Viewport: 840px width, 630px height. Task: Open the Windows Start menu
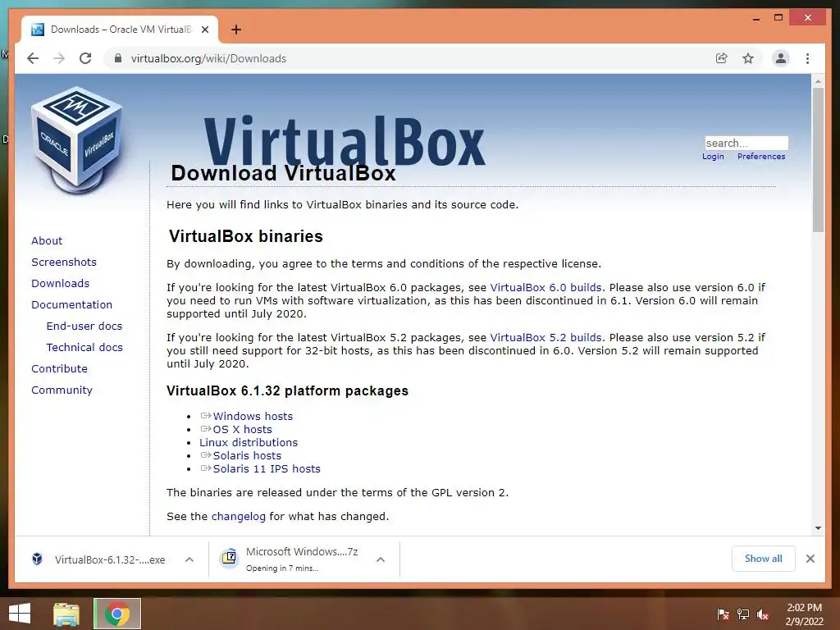coord(20,614)
